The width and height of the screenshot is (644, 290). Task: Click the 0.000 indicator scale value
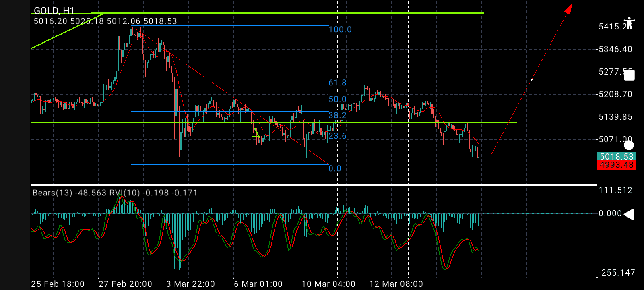coord(610,213)
